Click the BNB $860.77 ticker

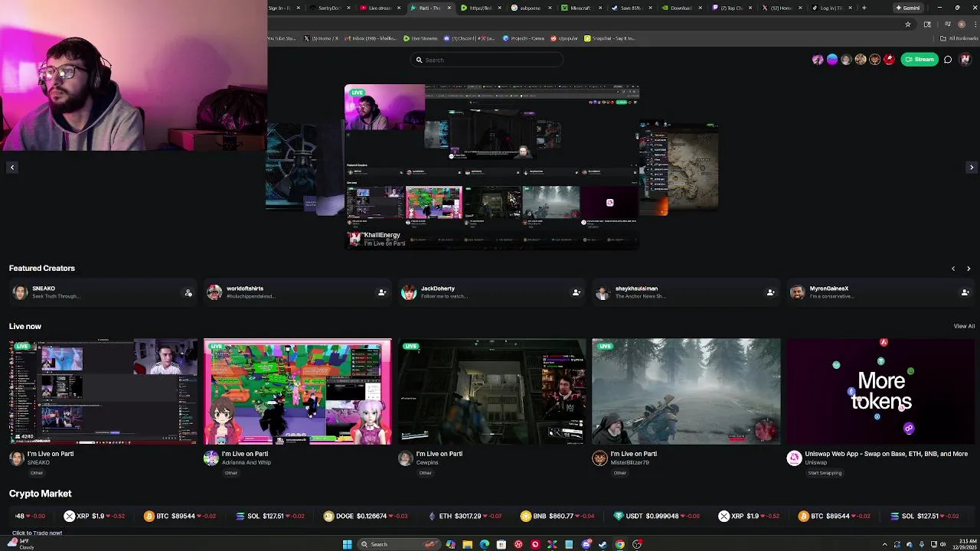click(x=558, y=517)
